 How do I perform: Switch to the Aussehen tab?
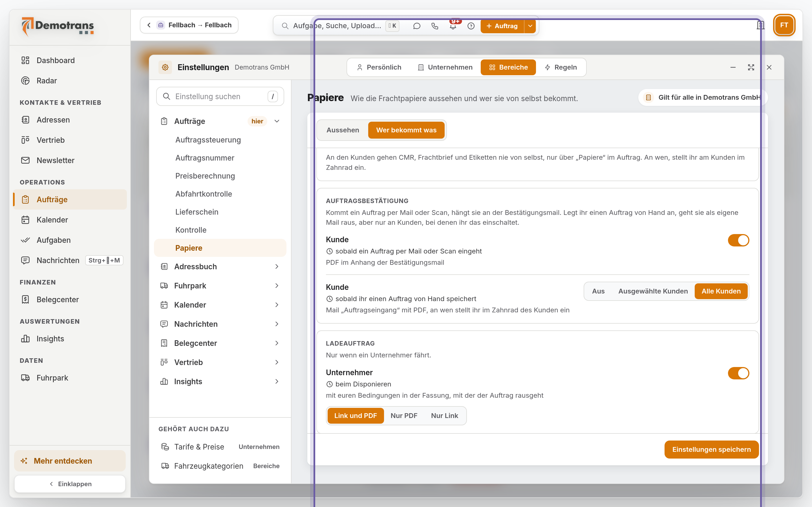click(343, 130)
